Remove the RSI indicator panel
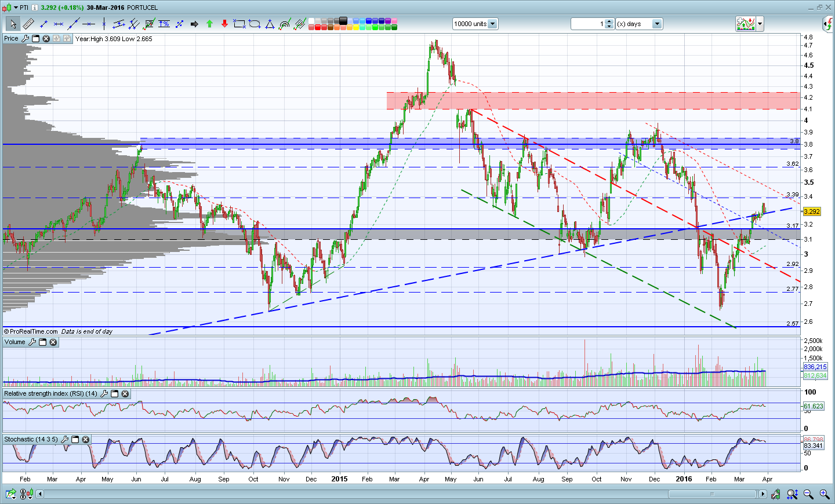This screenshot has width=835, height=504. pos(125,394)
